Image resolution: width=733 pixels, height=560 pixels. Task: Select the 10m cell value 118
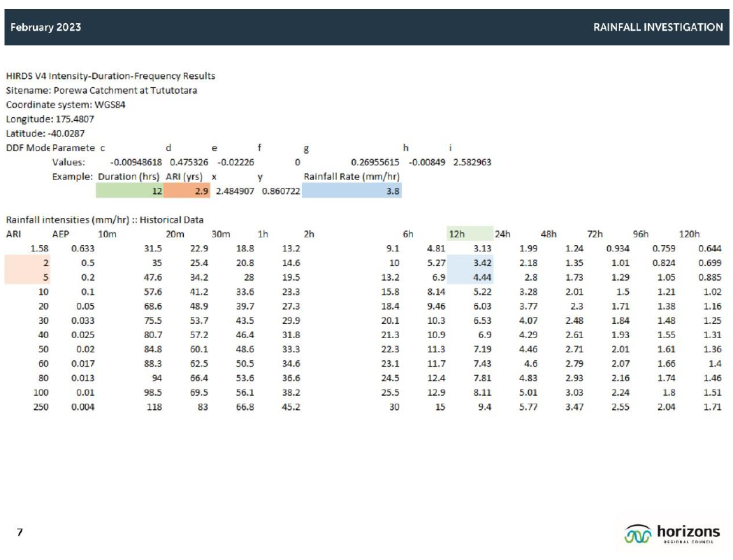[152, 407]
